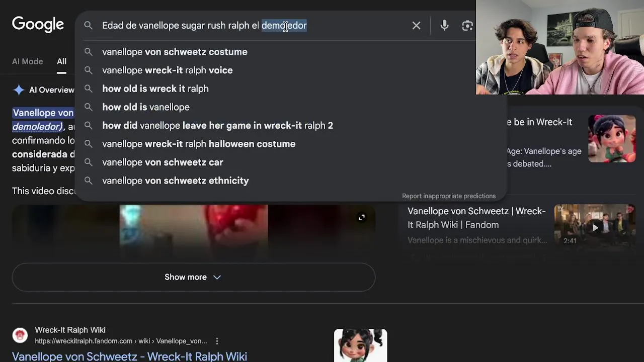Expand the AI Overview with Show more
Screen dimensions: 644x362
tap(193, 277)
